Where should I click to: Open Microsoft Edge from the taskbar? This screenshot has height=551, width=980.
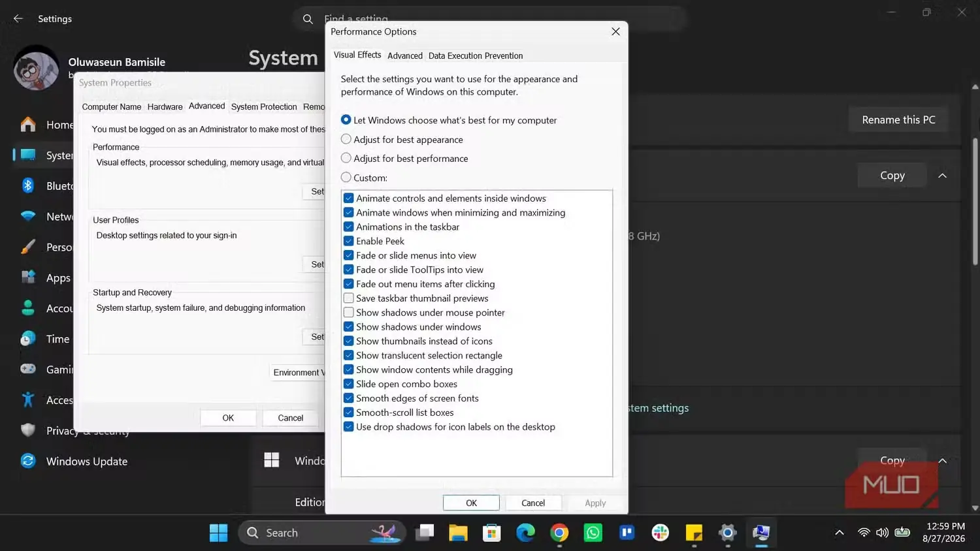525,533
